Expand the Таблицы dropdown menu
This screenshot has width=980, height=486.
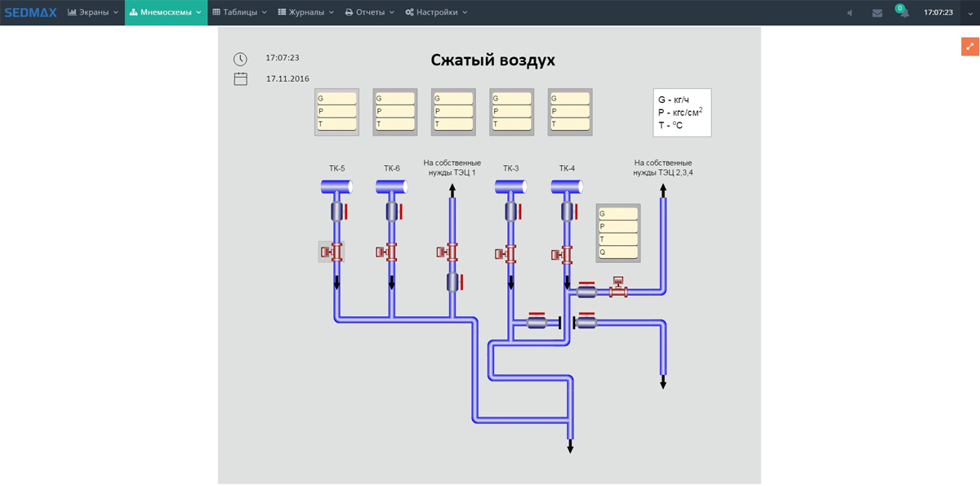[239, 12]
